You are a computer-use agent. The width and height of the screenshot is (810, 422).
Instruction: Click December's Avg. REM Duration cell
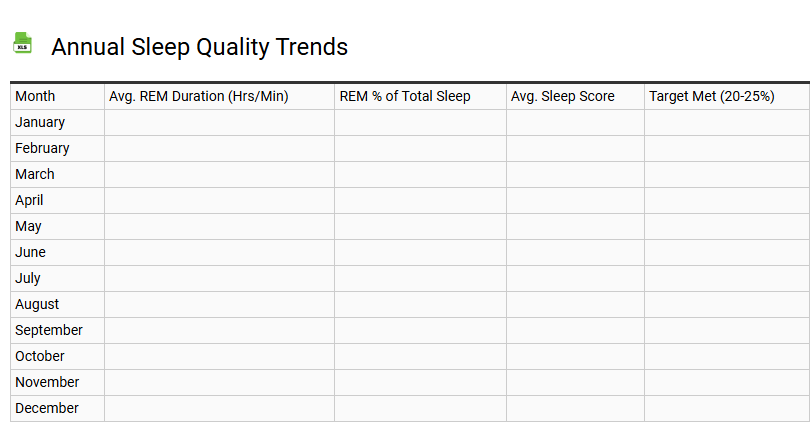(x=220, y=408)
